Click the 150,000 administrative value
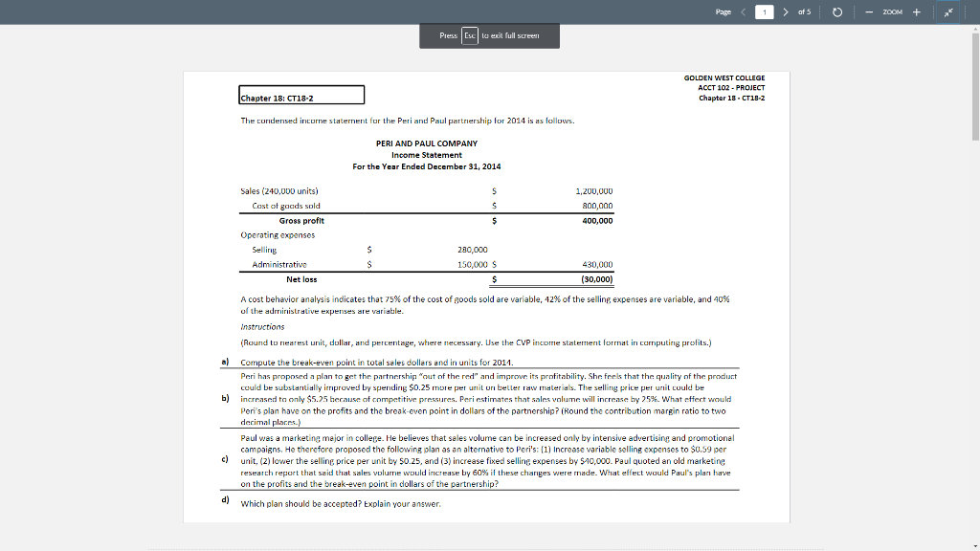Viewport: 980px width, 551px height. 473,265
